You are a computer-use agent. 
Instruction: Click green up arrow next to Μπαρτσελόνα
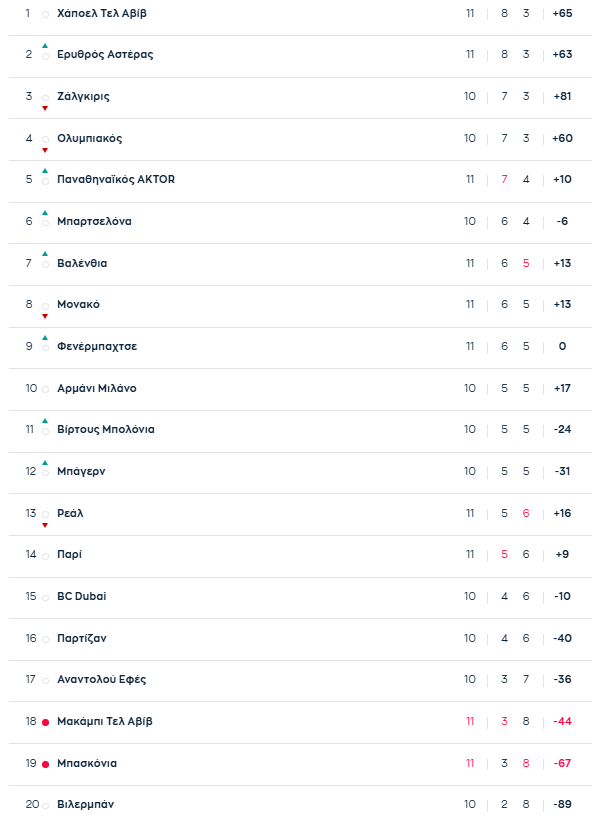[x=45, y=213]
